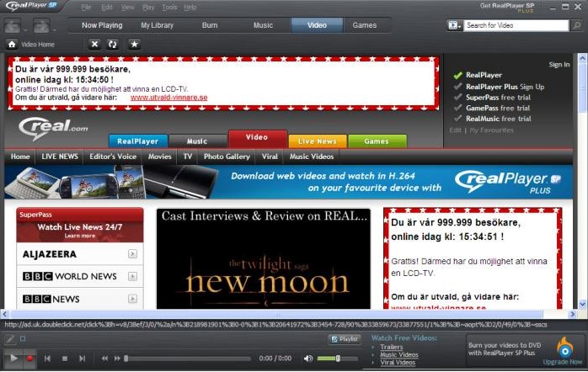The height and width of the screenshot is (372, 588).
Task: Click RealPlayer Plus Sign Up link
Action: 505,87
